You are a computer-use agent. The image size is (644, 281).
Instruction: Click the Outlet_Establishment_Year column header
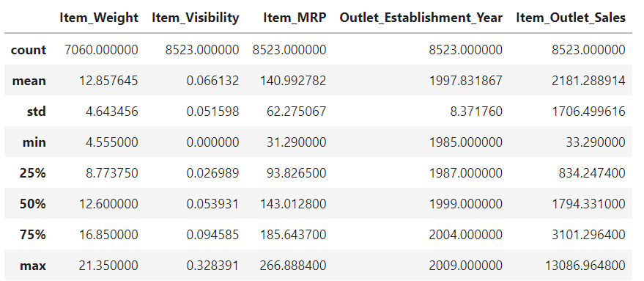tap(421, 18)
